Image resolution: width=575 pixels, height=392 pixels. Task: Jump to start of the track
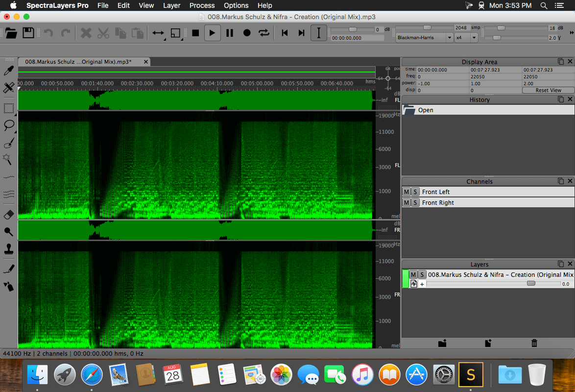[285, 33]
